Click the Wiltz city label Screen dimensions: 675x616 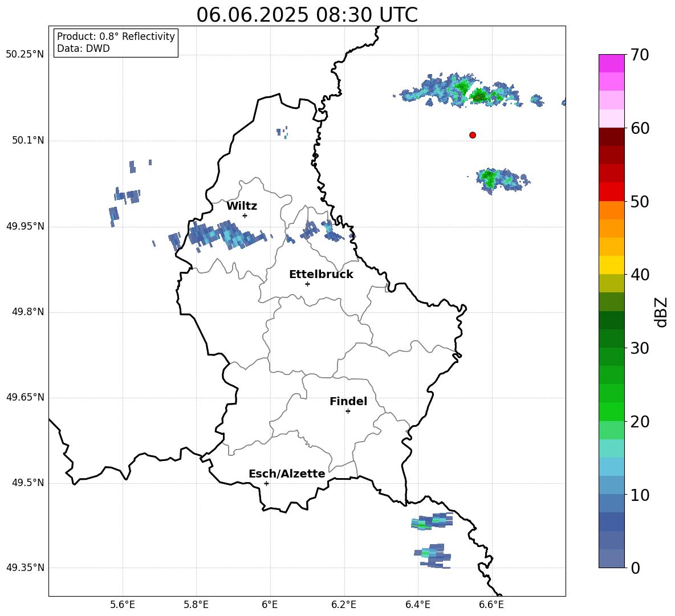242,206
